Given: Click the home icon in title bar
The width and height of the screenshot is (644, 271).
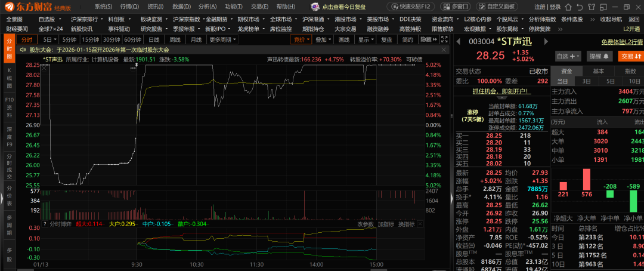Looking at the screenshot, I should 568,7.
